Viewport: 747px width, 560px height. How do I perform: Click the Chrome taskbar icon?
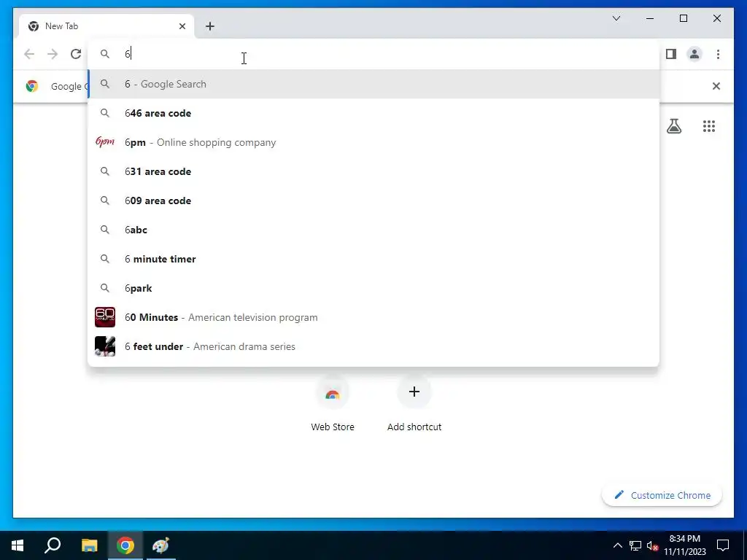point(125,545)
